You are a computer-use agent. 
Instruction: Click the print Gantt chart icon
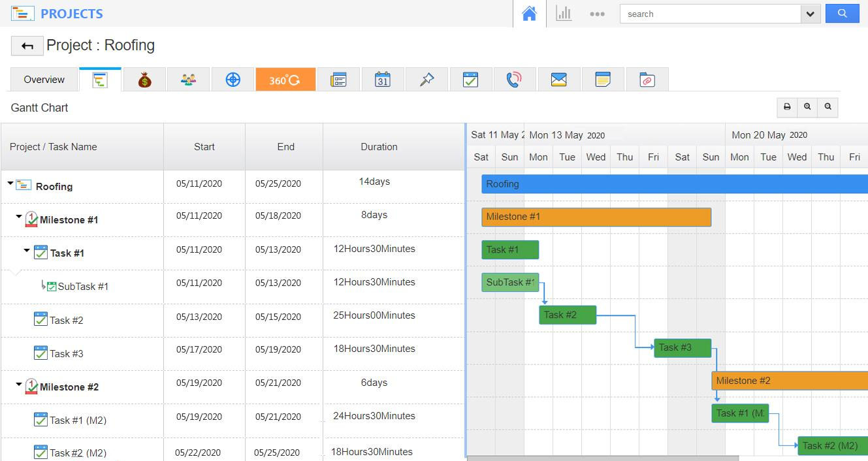tap(787, 107)
